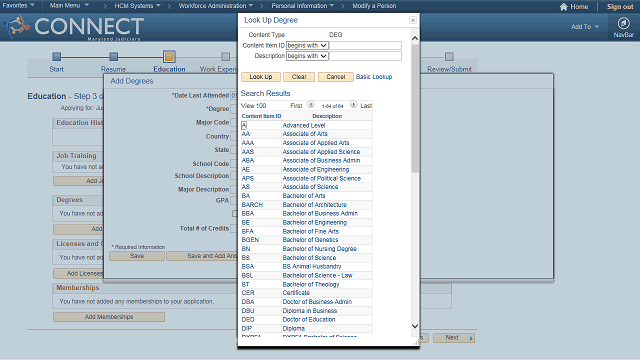Screen dimensions: 640x360
Task: Select Doctor of Education
Action: 309,320
